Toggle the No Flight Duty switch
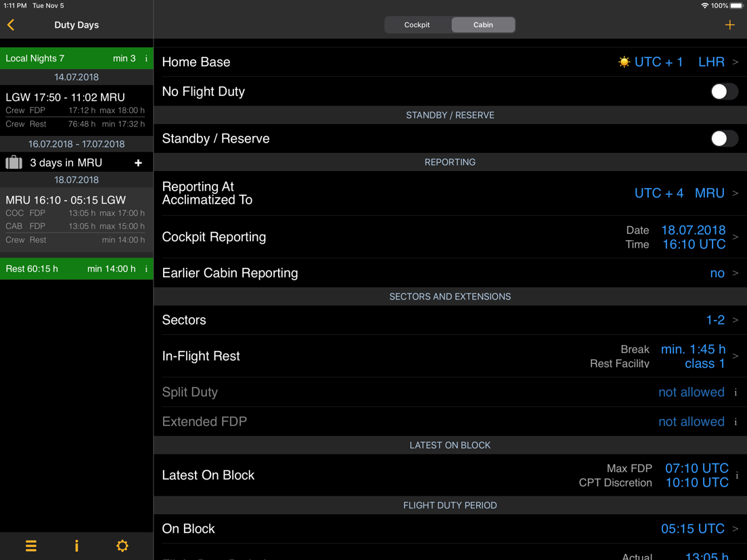The height and width of the screenshot is (560, 747). [x=724, y=91]
